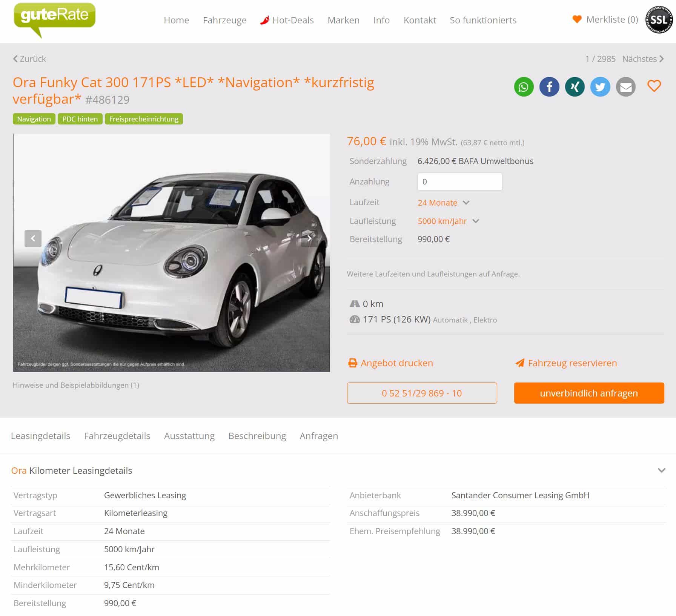Show previous car photo arrow

pos(33,238)
